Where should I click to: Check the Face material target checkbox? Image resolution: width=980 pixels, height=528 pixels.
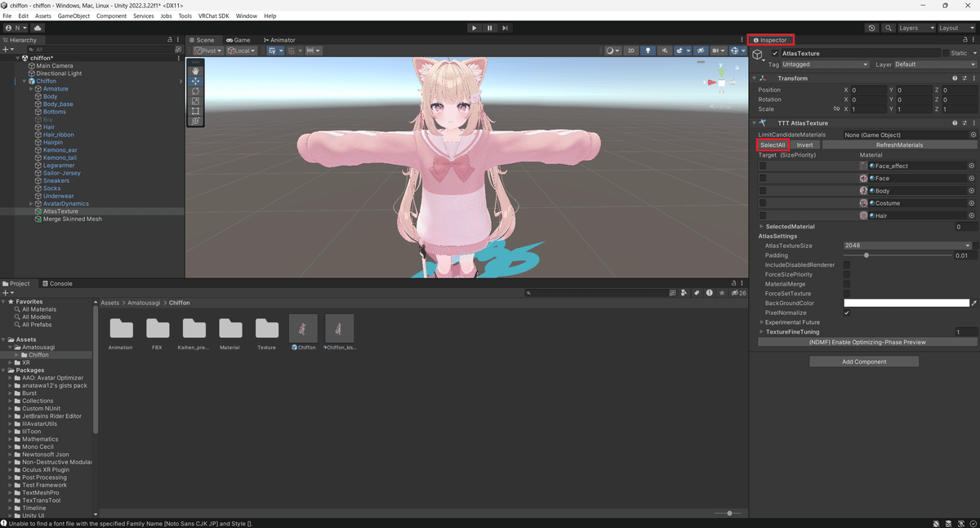coord(763,178)
